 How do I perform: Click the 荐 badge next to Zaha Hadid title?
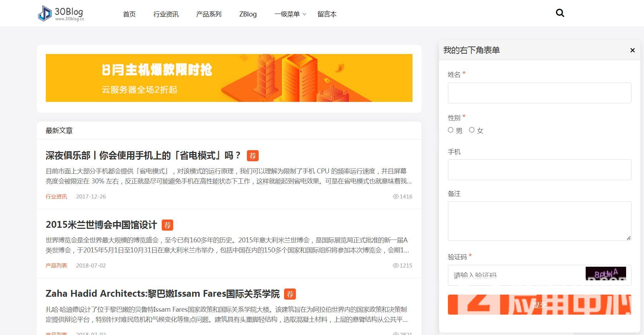[290, 294]
